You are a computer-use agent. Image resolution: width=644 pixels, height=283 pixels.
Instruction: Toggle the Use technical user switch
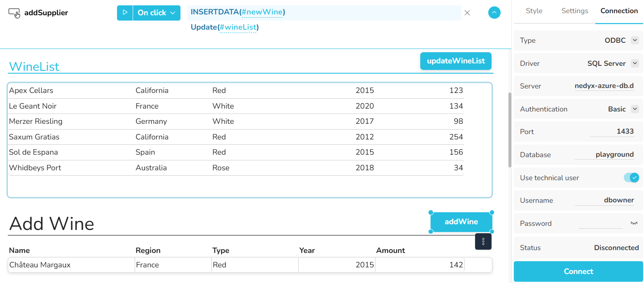tap(631, 178)
